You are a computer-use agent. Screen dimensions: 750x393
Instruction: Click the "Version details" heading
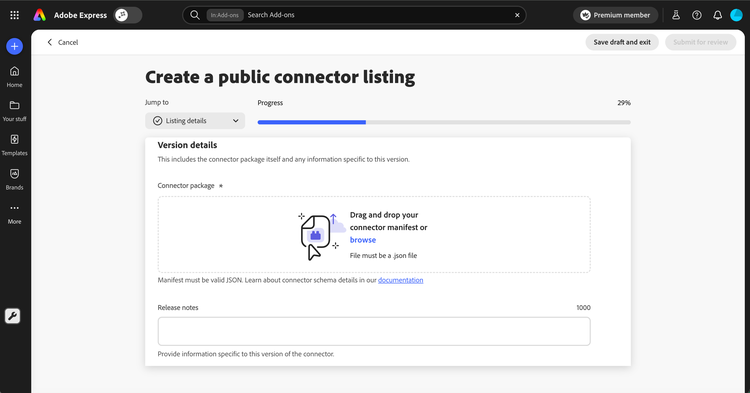[x=187, y=145]
